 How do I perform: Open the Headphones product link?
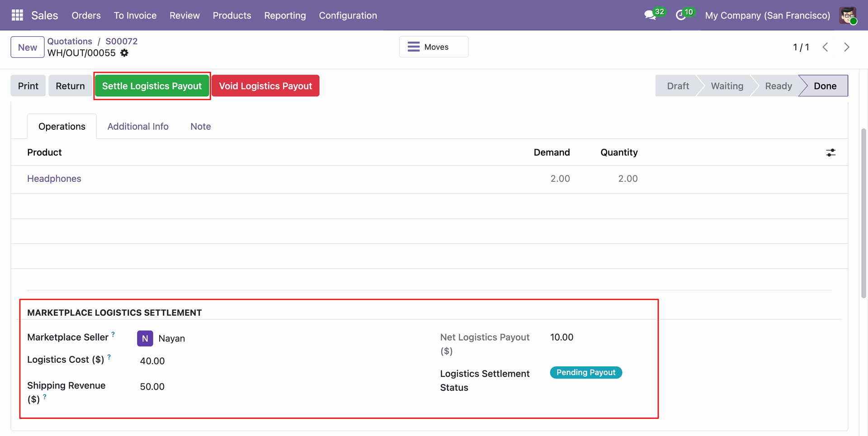(x=54, y=179)
